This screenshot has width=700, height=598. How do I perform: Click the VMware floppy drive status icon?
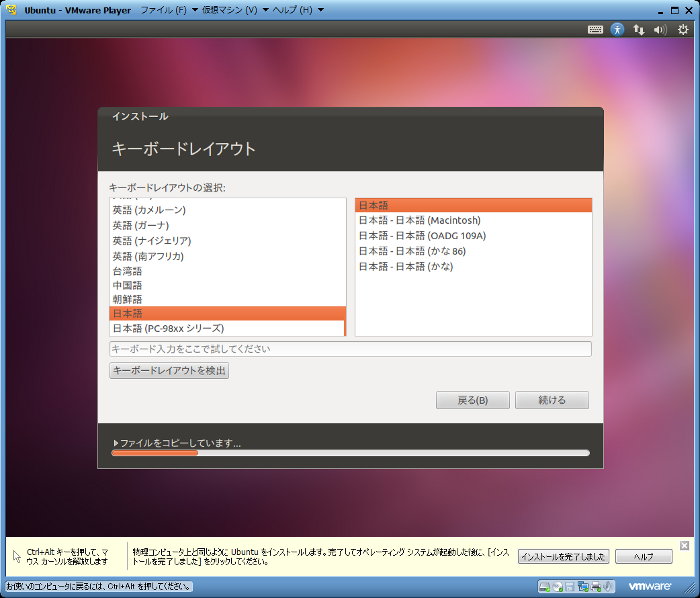click(570, 586)
